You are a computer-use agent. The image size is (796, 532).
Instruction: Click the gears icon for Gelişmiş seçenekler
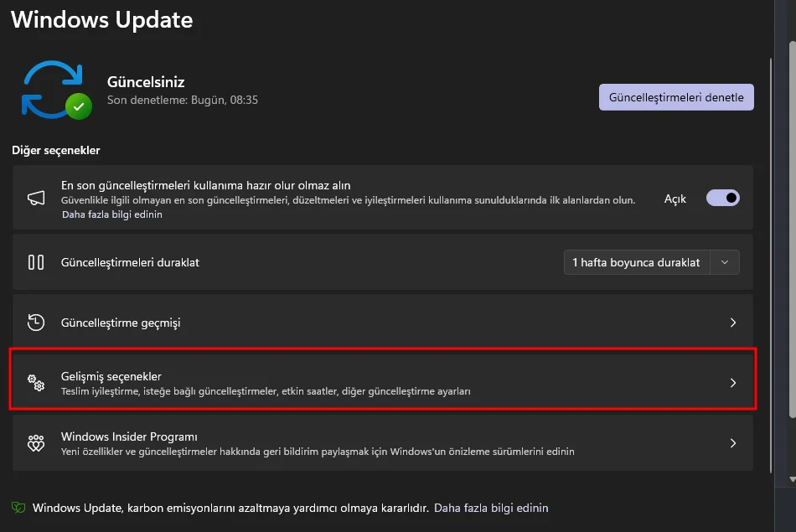coord(36,383)
